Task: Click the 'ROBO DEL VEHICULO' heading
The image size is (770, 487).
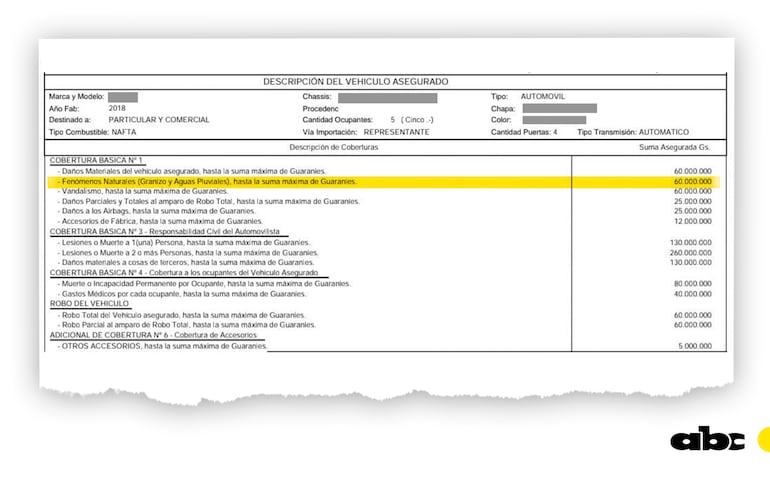Action: pos(89,303)
